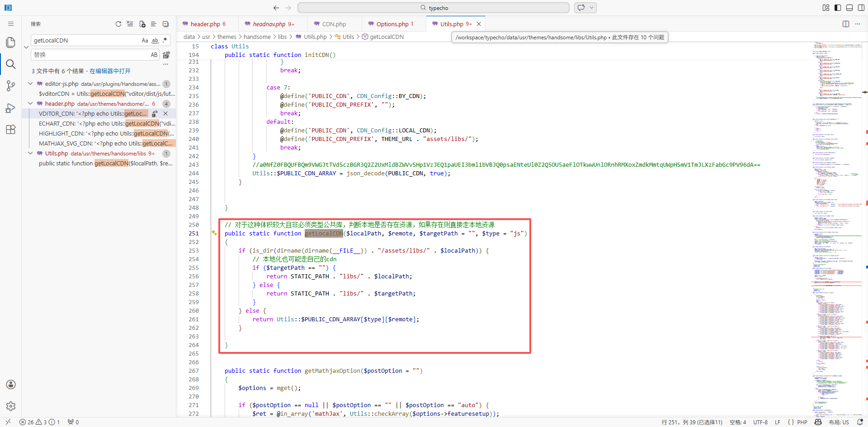This screenshot has height=427, width=868.
Task: Open the Manage settings gear
Action: tap(11, 406)
